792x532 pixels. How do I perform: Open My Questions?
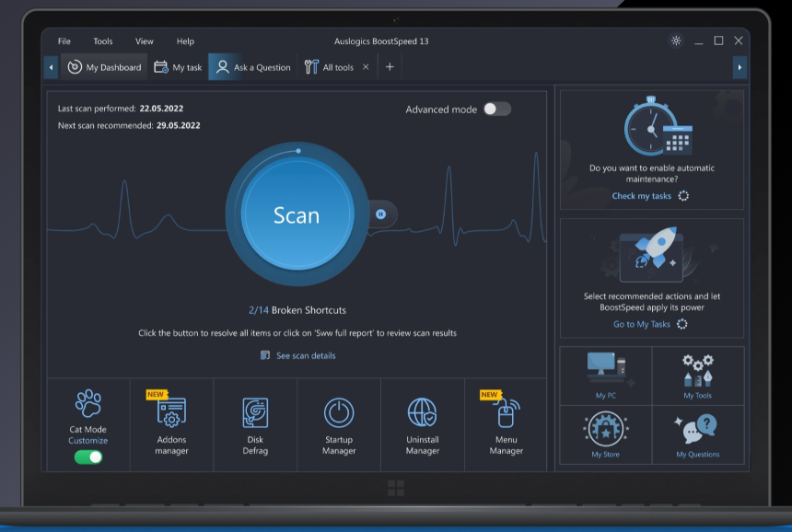[698, 433]
